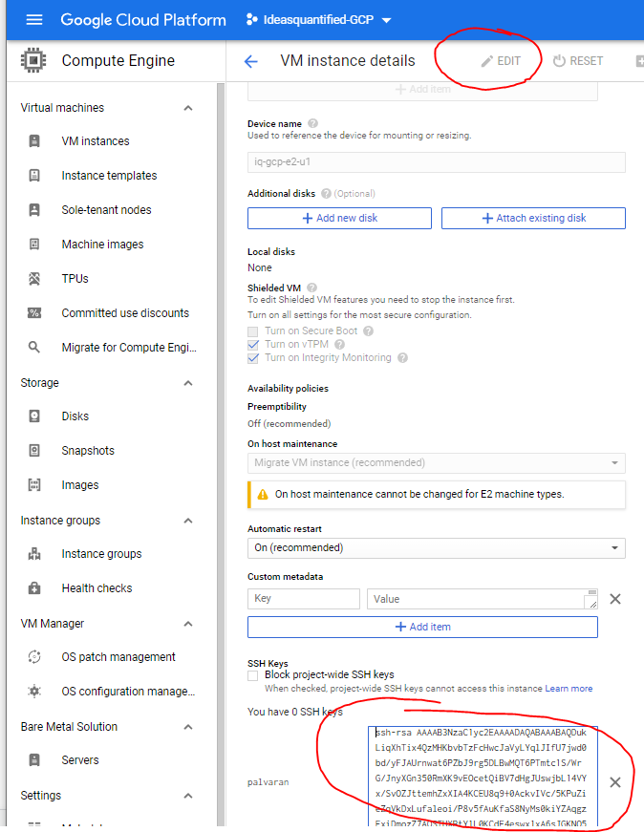Open the Learn more link
644x832 pixels.
coord(569,688)
